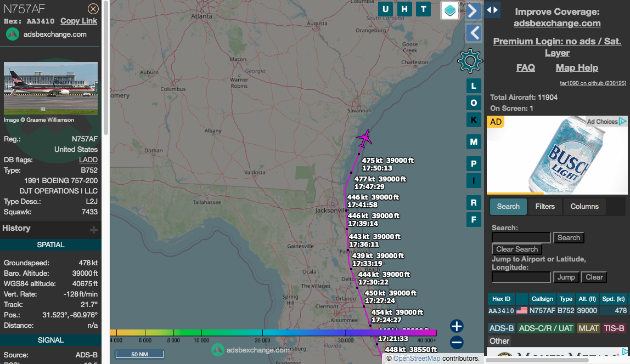
Task: Open the Map Help link
Action: (x=577, y=67)
